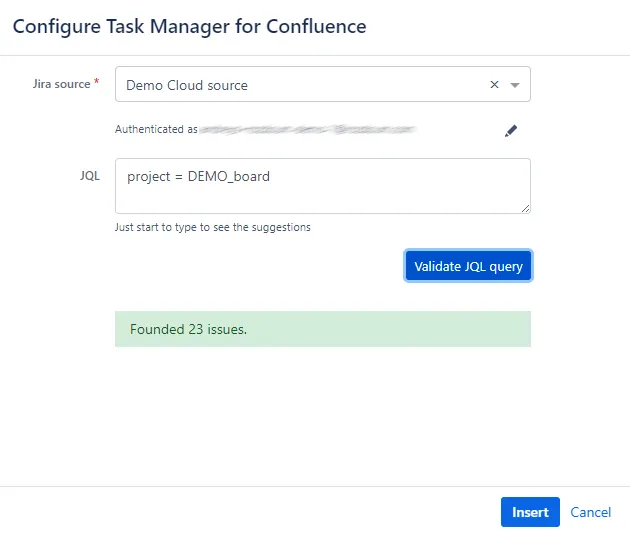Focus the JQL query text area
This screenshot has height=535, width=630.
pyautogui.click(x=323, y=186)
